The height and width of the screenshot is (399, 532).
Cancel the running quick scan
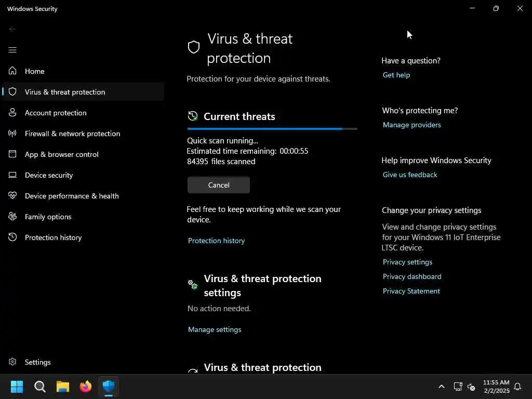[x=219, y=185]
